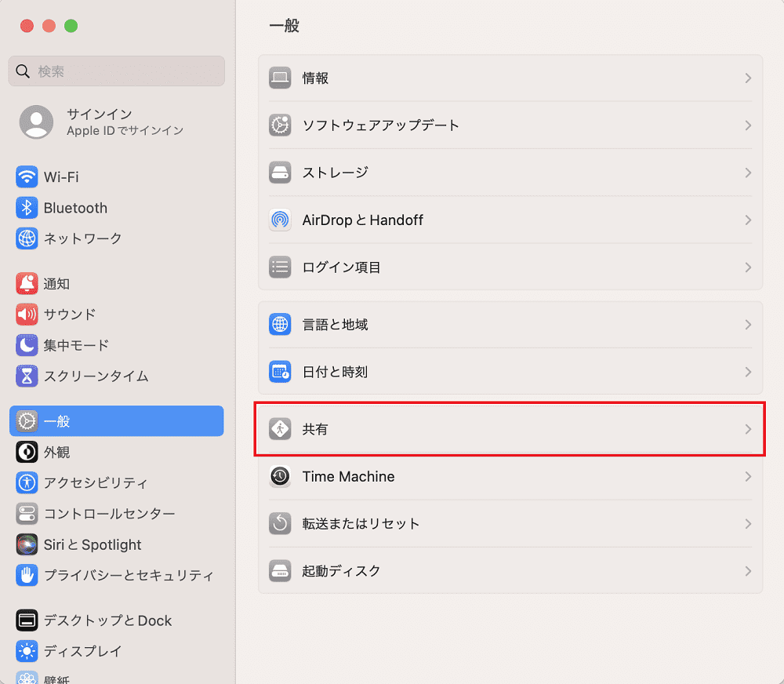Select コントロールセンター label in sidebar
This screenshot has width=784, height=684.
tap(110, 513)
